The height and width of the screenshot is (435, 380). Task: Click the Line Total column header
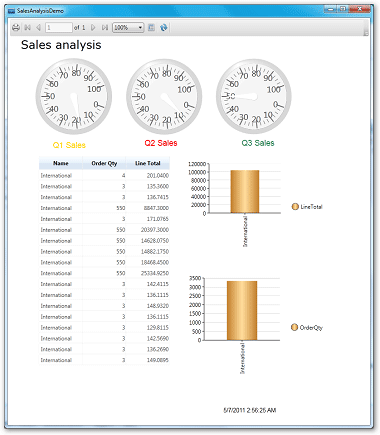point(148,163)
